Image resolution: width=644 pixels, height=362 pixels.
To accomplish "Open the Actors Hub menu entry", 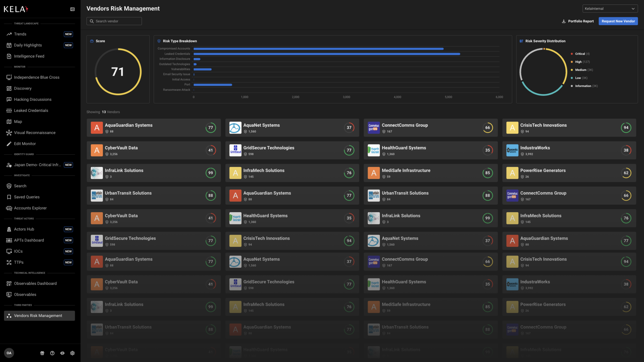I will [24, 229].
